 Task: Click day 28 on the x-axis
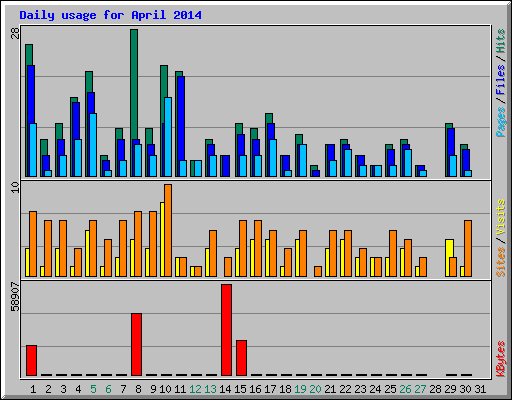(x=435, y=389)
